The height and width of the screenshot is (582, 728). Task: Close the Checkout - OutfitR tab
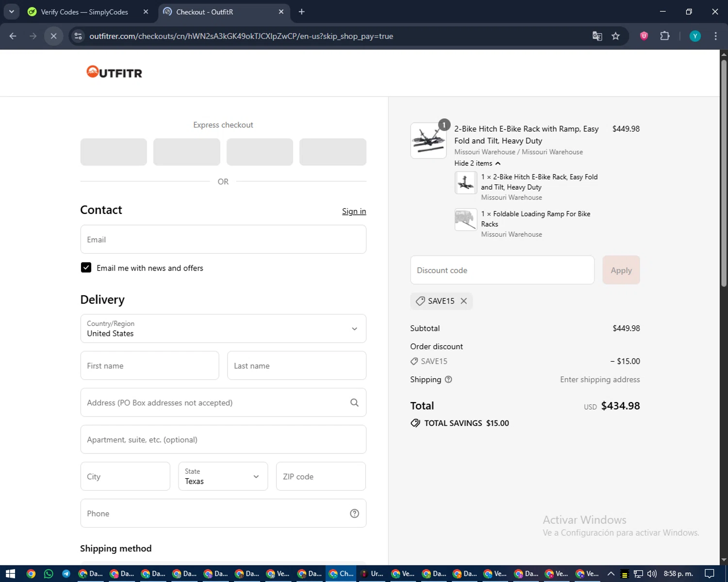click(x=281, y=12)
